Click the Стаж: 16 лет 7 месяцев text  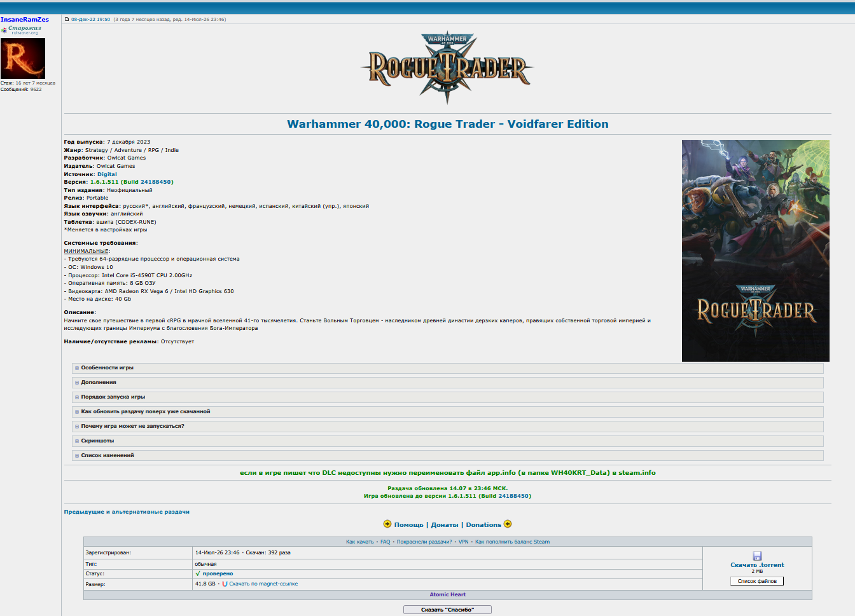(x=28, y=83)
